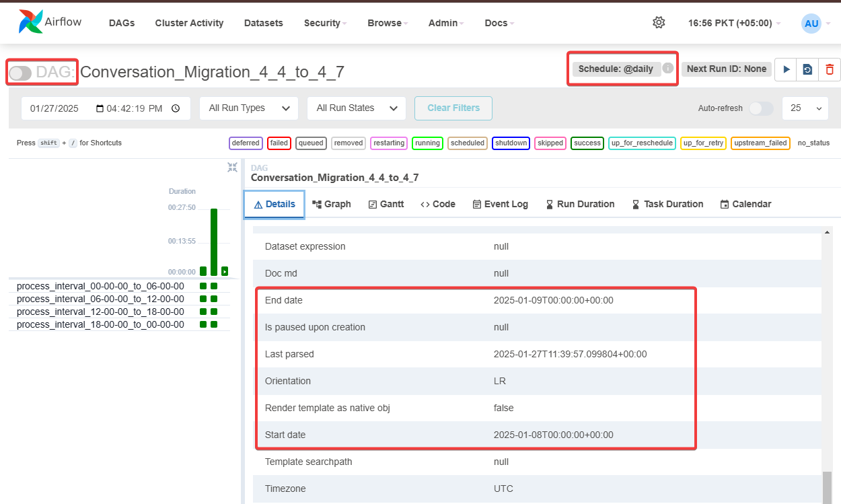This screenshot has width=841, height=504.
Task: Open the Browse menu
Action: (388, 23)
